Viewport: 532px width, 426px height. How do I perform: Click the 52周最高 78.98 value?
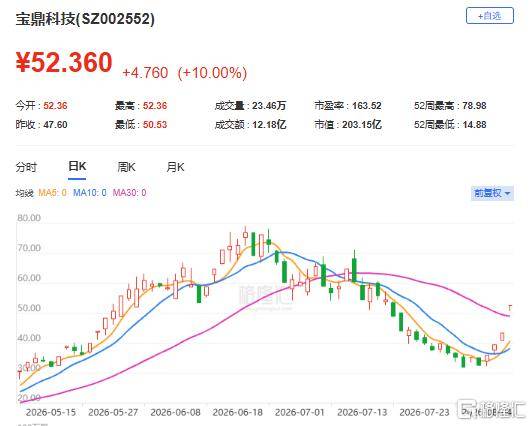coord(474,106)
